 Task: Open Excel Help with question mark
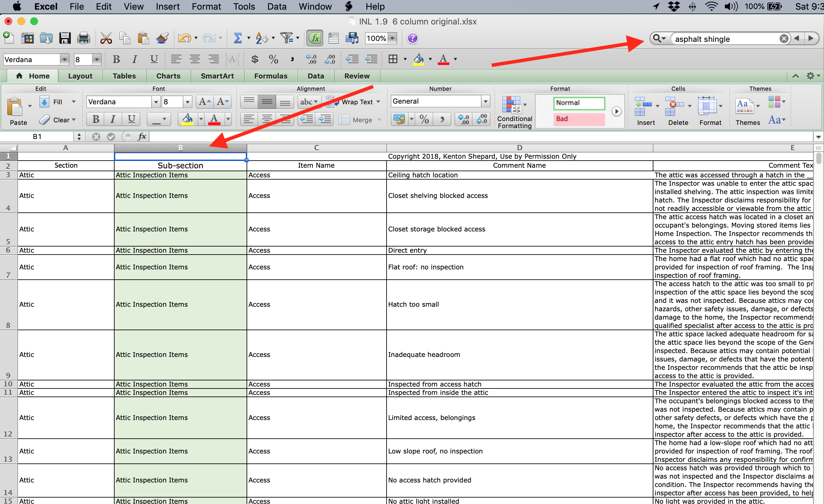coord(412,38)
